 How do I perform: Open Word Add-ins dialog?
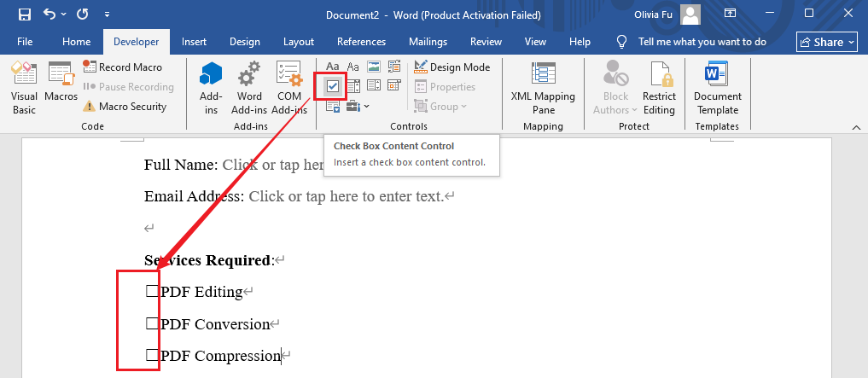point(249,87)
